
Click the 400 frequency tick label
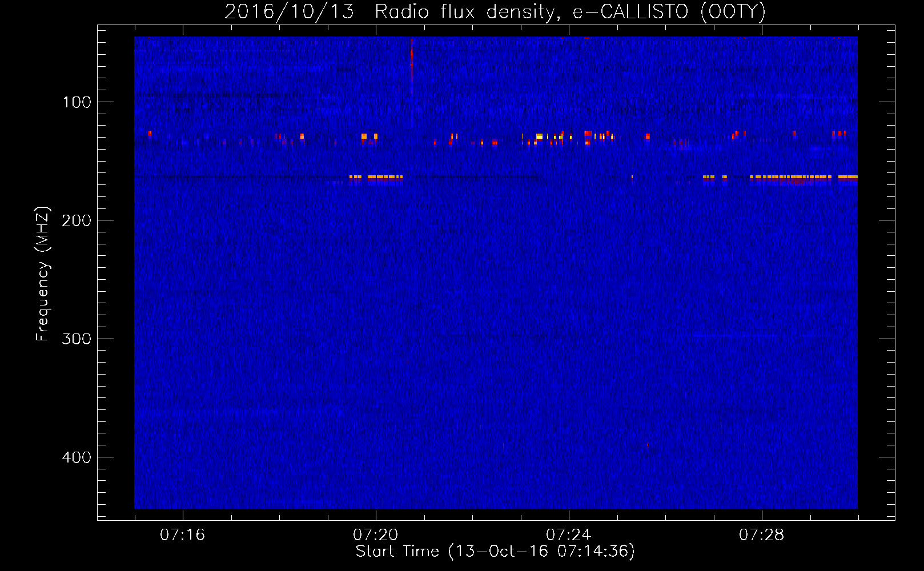pyautogui.click(x=77, y=457)
